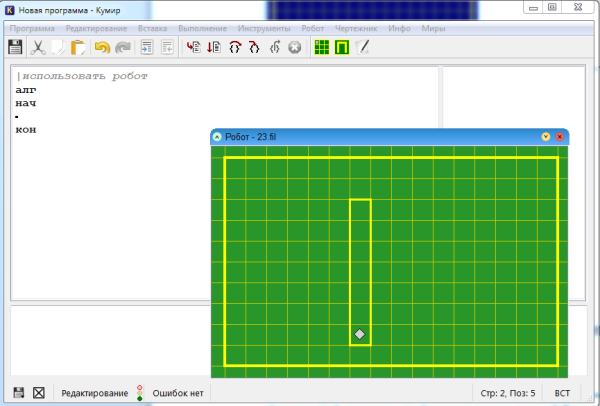Image resolution: width=600 pixels, height=406 pixels.
Task: Open the Чертежник drawing window icon
Action: (x=363, y=47)
